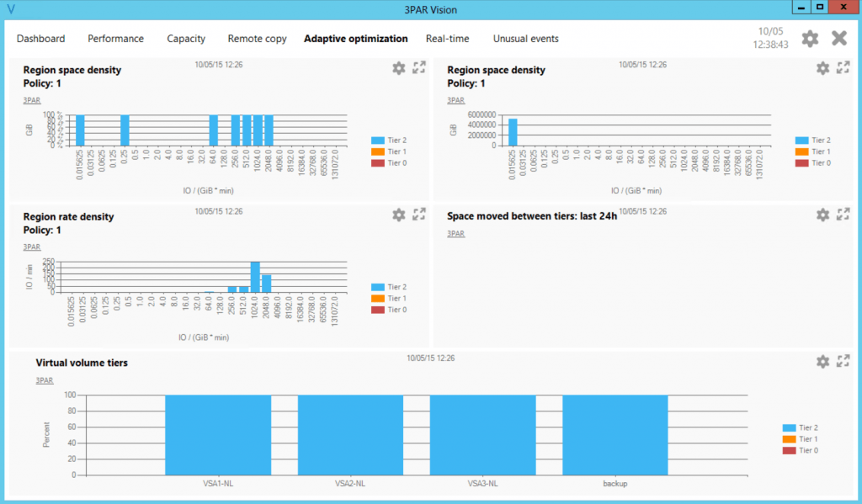Maximize the 3PAR Vision window
The height and width of the screenshot is (504, 862).
click(x=820, y=7)
